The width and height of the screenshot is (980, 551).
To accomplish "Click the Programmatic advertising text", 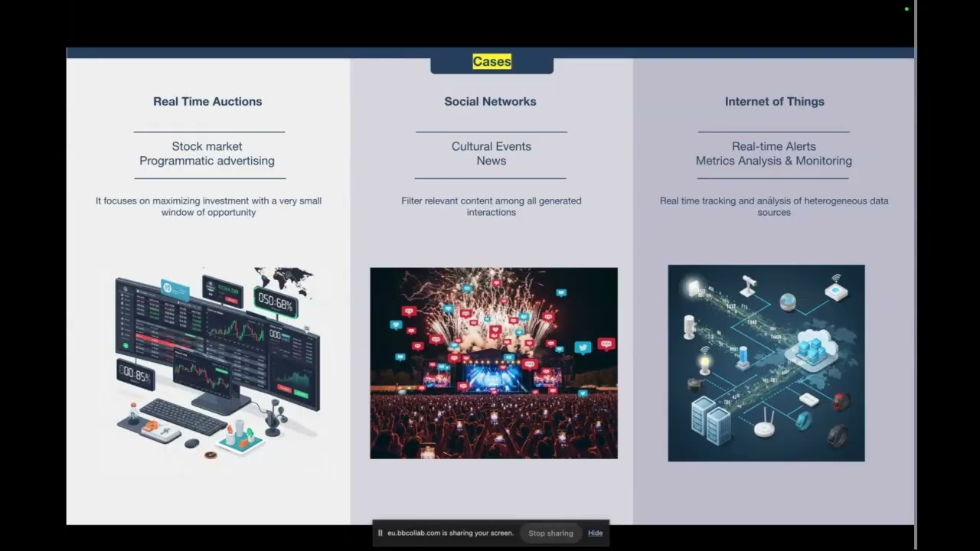I will coord(207,161).
